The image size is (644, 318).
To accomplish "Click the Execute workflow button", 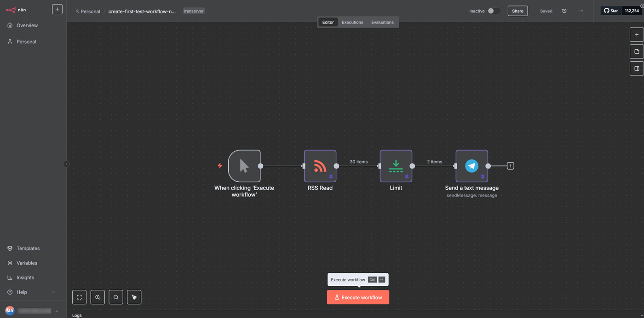I will (358, 297).
